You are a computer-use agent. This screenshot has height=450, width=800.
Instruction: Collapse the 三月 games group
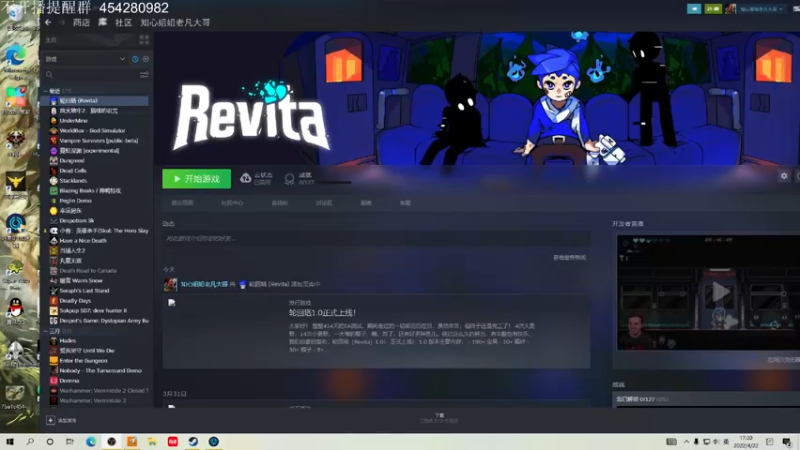point(45,331)
